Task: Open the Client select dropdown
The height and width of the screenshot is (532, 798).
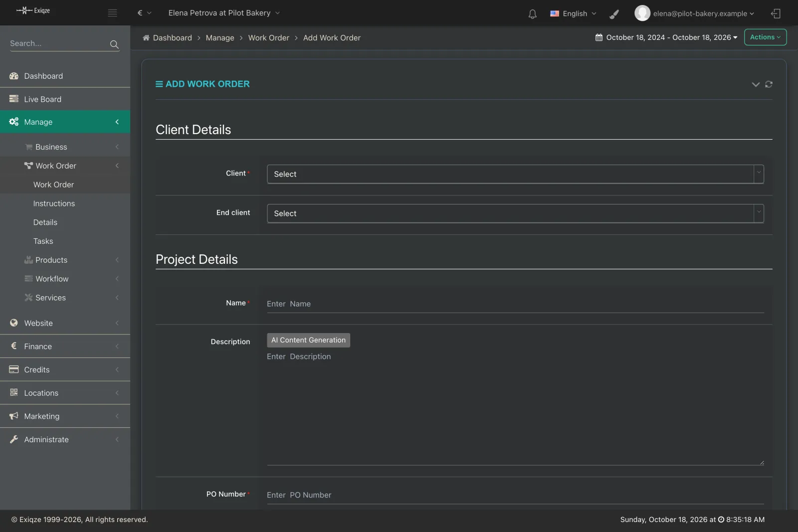Action: [515, 174]
